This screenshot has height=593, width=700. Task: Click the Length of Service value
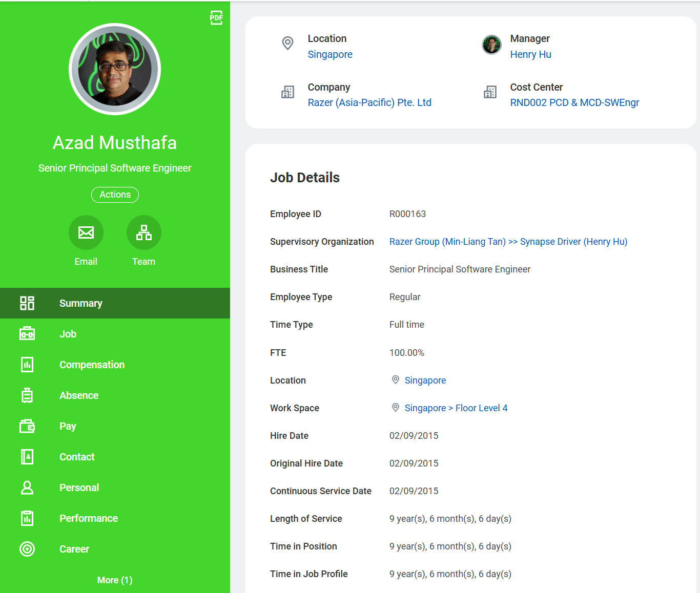(x=450, y=519)
